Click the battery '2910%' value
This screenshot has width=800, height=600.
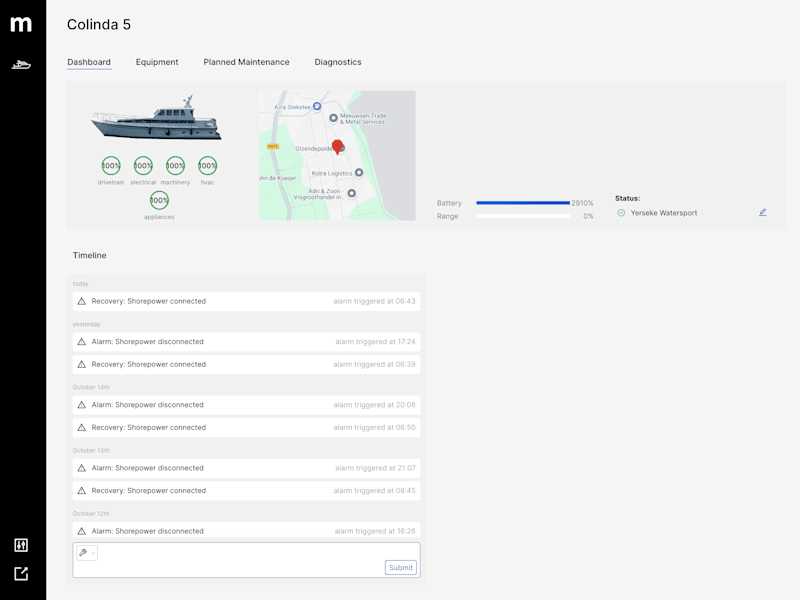[582, 203]
